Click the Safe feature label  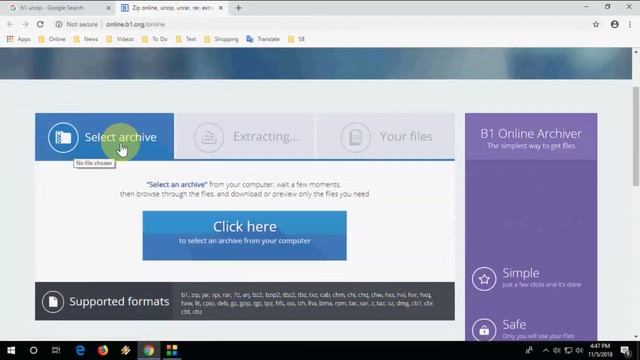click(514, 324)
